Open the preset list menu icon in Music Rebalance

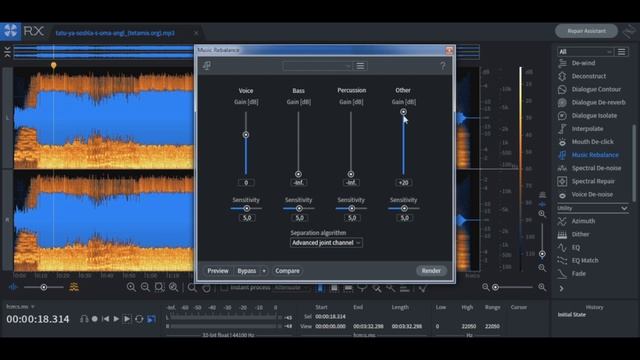point(360,66)
